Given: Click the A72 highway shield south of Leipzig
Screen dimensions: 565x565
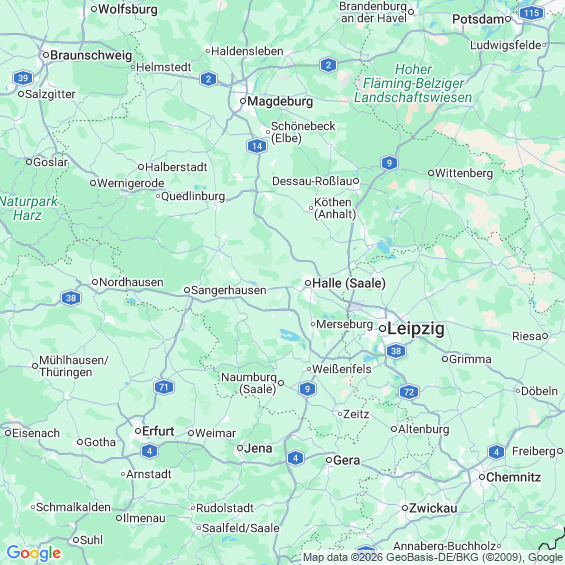Looking at the screenshot, I should pos(409,392).
